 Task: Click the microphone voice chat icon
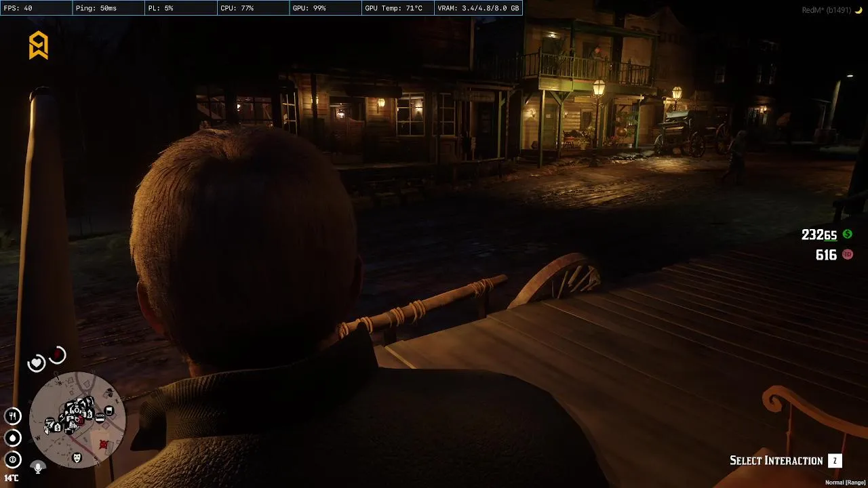coord(38,467)
